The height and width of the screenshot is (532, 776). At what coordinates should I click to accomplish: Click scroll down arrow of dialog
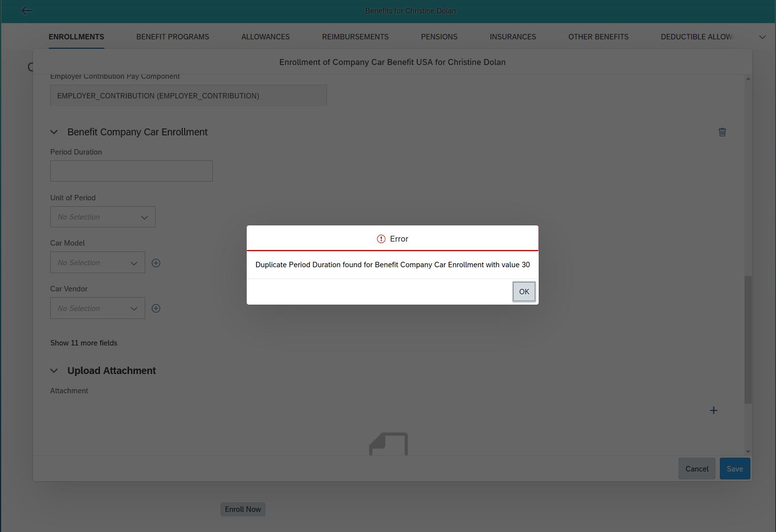(748, 451)
